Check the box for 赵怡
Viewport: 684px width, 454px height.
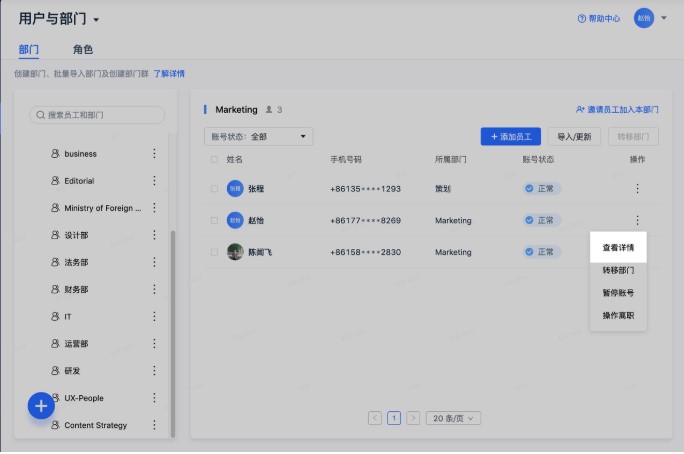point(214,220)
